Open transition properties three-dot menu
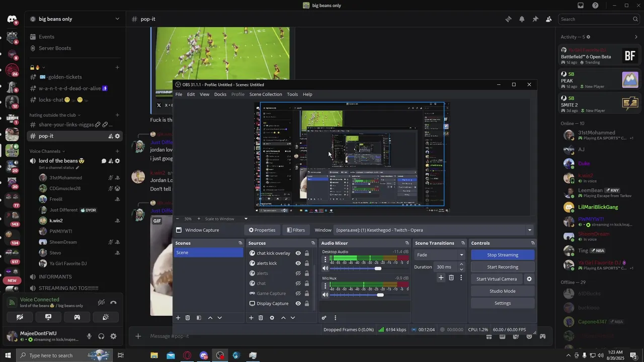The width and height of the screenshot is (644, 362). 461,278
